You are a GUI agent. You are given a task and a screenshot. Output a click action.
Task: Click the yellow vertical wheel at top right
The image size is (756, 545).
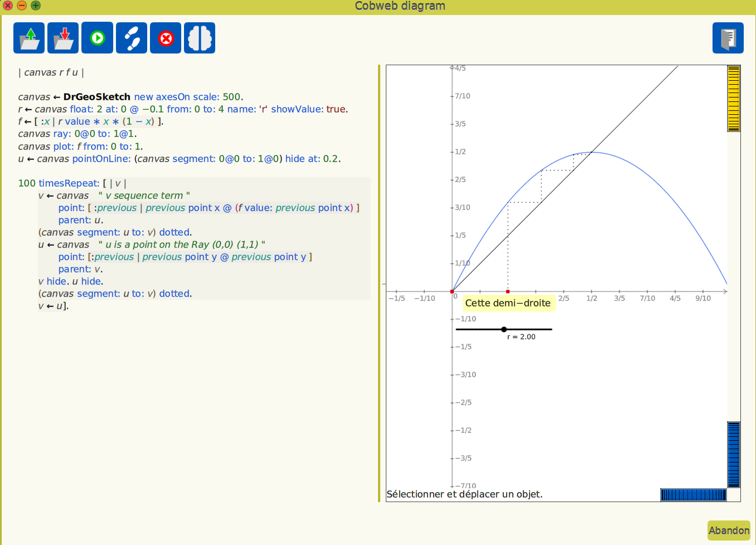(x=734, y=99)
